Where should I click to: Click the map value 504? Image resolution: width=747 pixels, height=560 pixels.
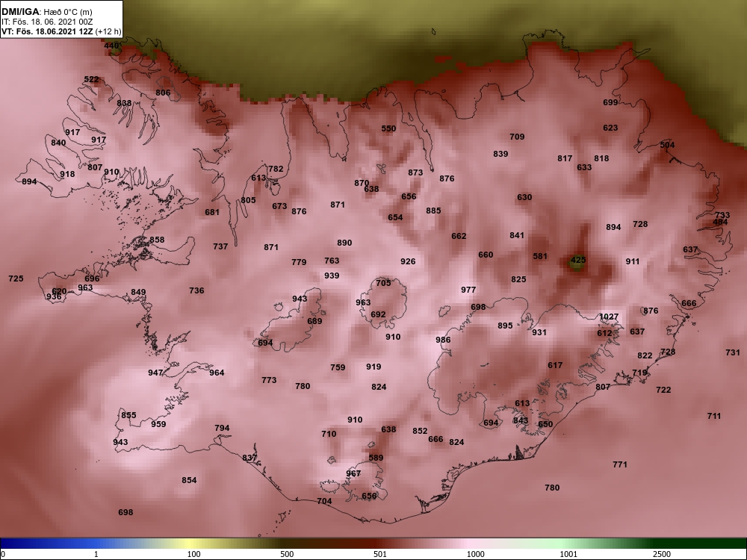click(x=667, y=145)
